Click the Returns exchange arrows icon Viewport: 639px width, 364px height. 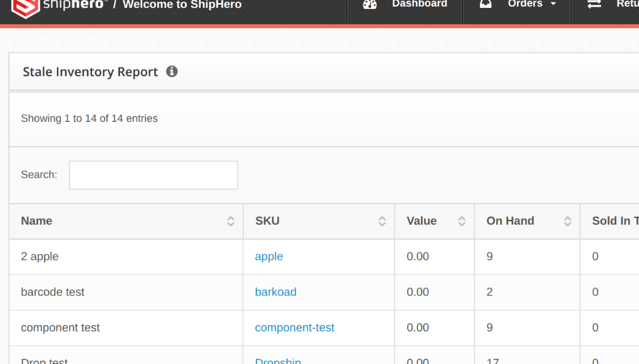point(594,4)
